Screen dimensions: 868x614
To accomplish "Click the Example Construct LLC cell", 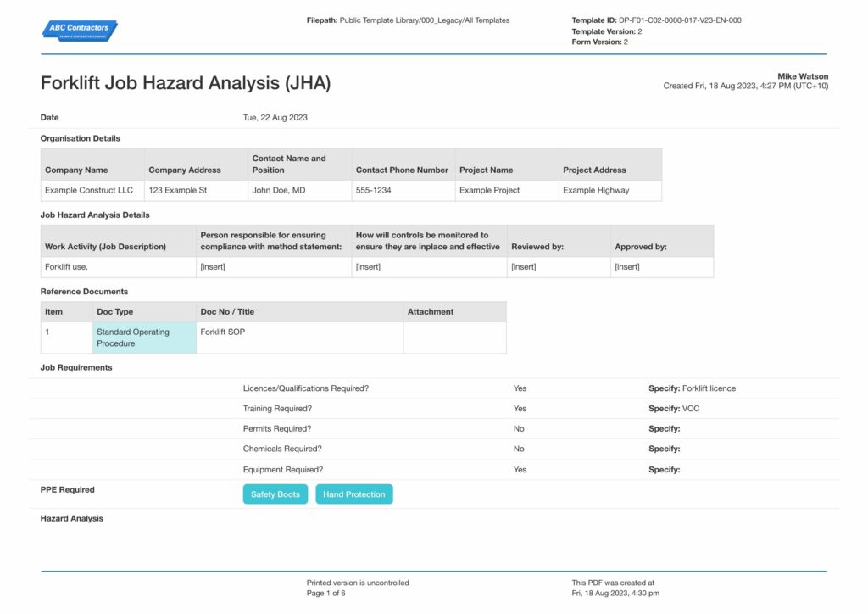I will pos(92,190).
